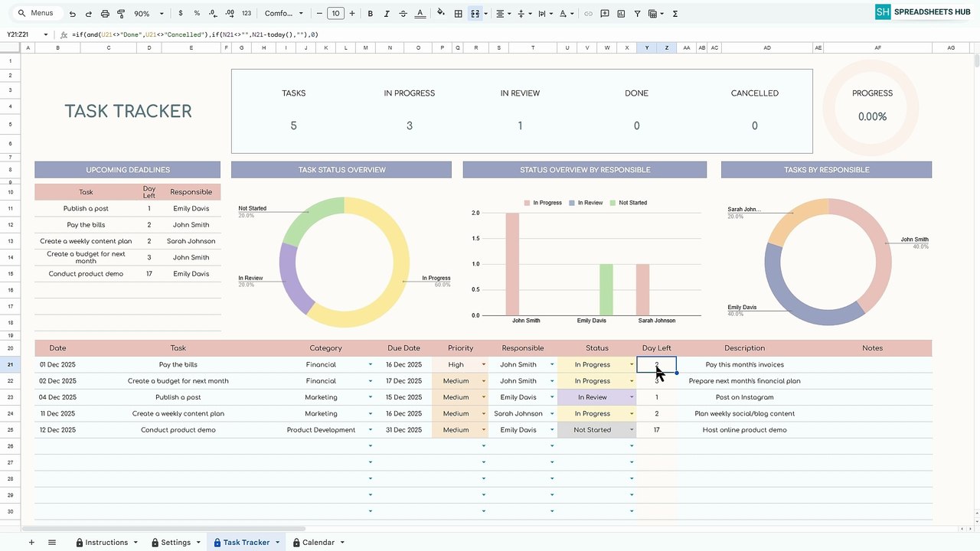Image resolution: width=980 pixels, height=551 pixels.
Task: Open the text wrapping dropdown
Action: click(545, 14)
